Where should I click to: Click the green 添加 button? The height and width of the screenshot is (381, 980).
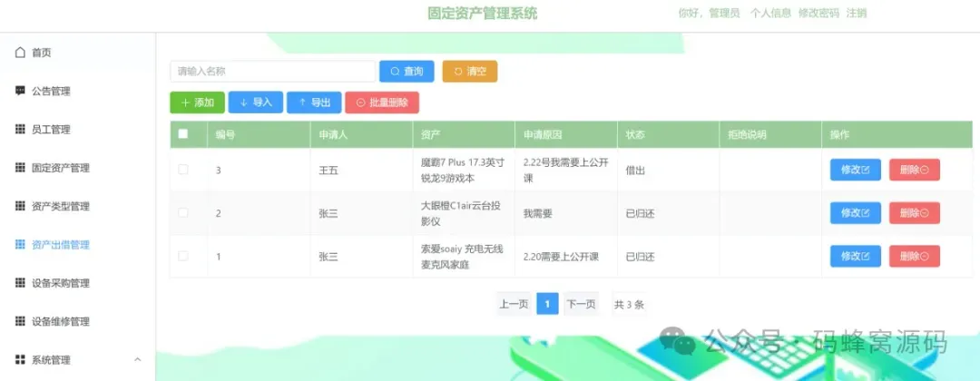tap(197, 103)
